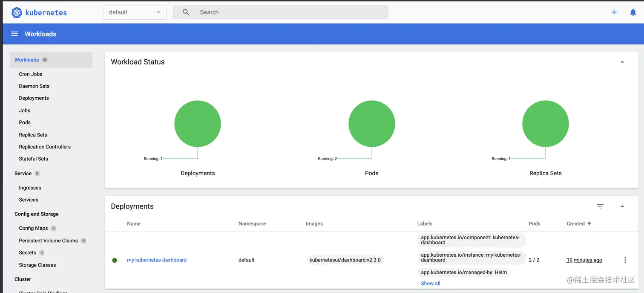Open Cron Jobs from the sidebar
Viewport: 644px width, 293px height.
tap(30, 74)
